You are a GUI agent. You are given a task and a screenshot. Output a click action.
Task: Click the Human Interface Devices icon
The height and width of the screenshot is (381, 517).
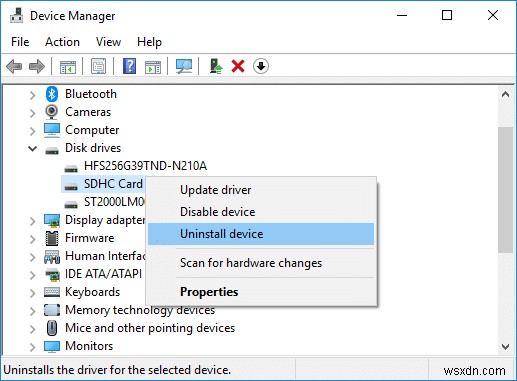52,256
